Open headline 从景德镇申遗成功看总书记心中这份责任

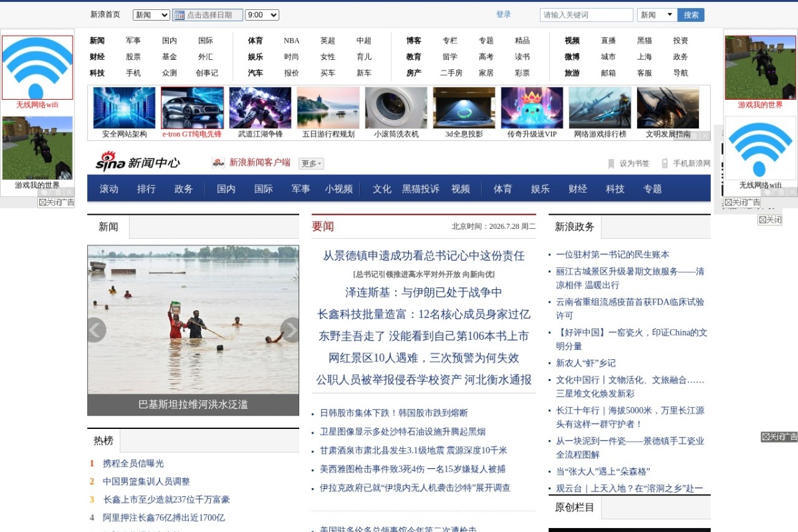click(424, 255)
